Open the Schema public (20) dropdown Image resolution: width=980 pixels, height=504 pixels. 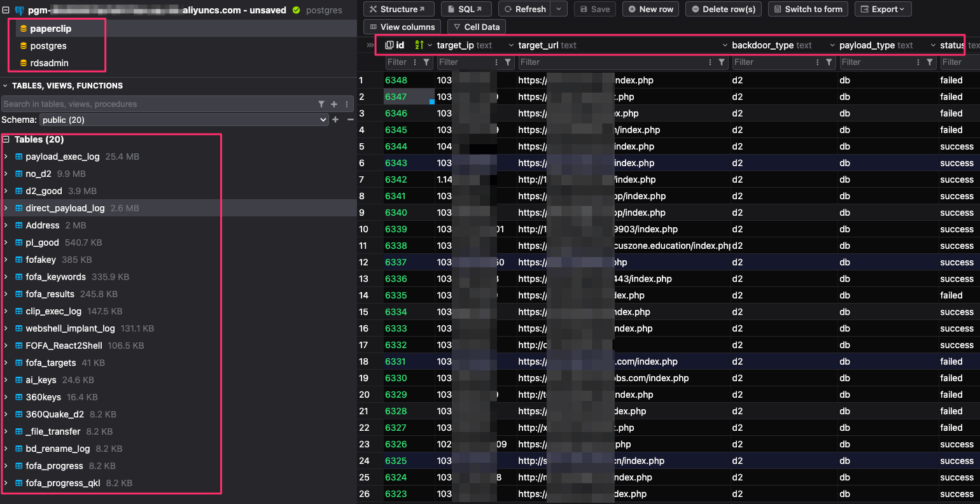tap(184, 120)
